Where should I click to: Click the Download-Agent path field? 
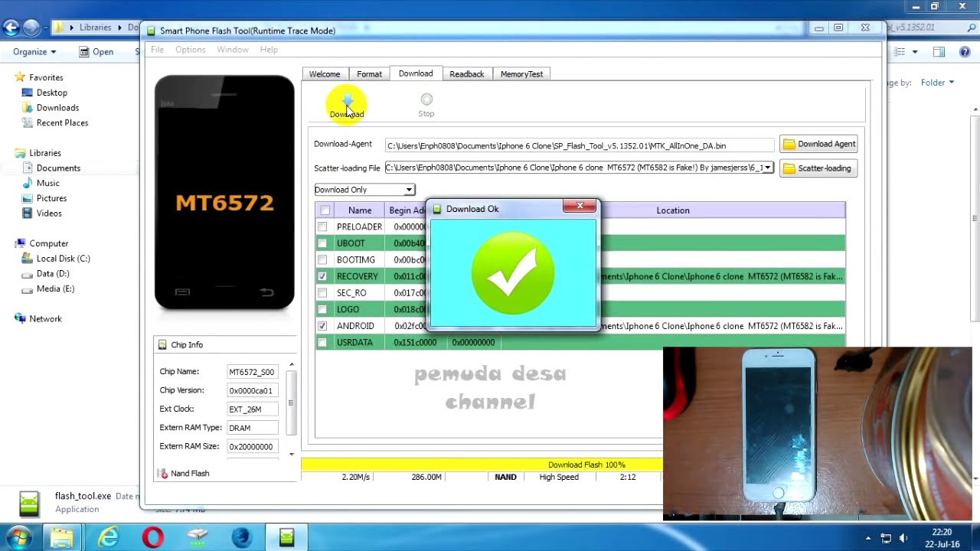click(580, 145)
